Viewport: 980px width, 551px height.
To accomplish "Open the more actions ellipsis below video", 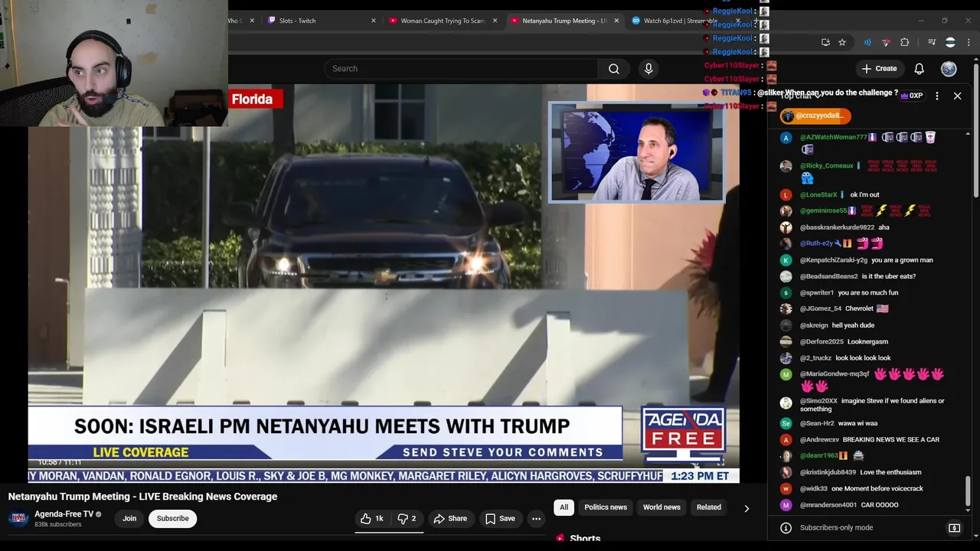I will [x=536, y=518].
